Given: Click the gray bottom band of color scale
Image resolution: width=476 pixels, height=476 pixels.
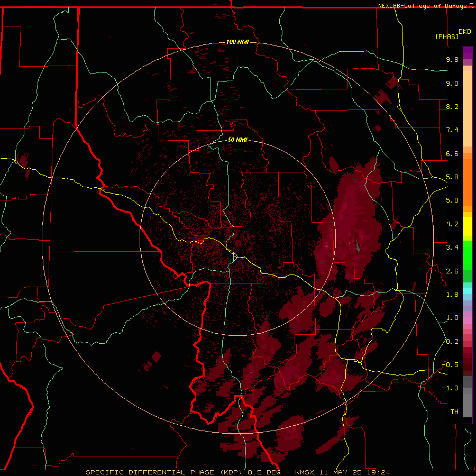Looking at the screenshot, I should pos(467,405).
